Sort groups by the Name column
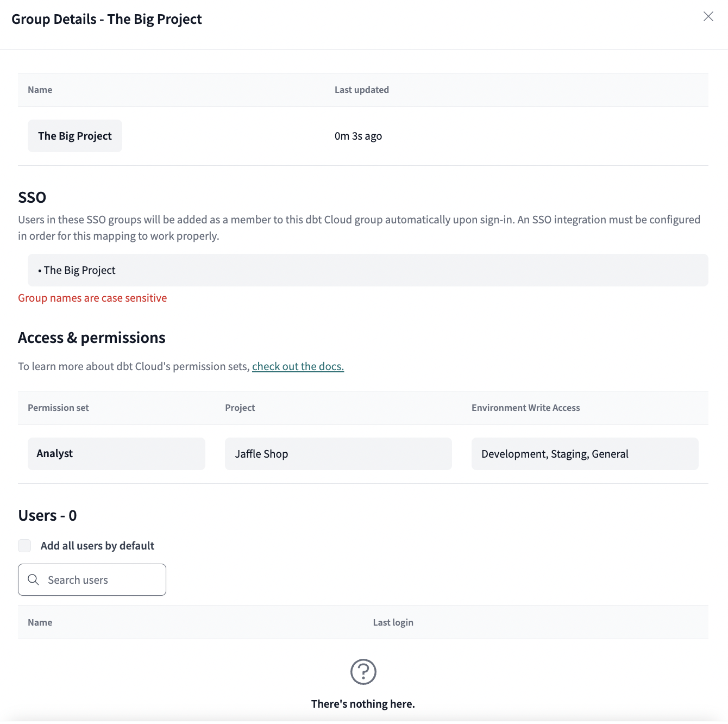This screenshot has width=728, height=724. 40,90
